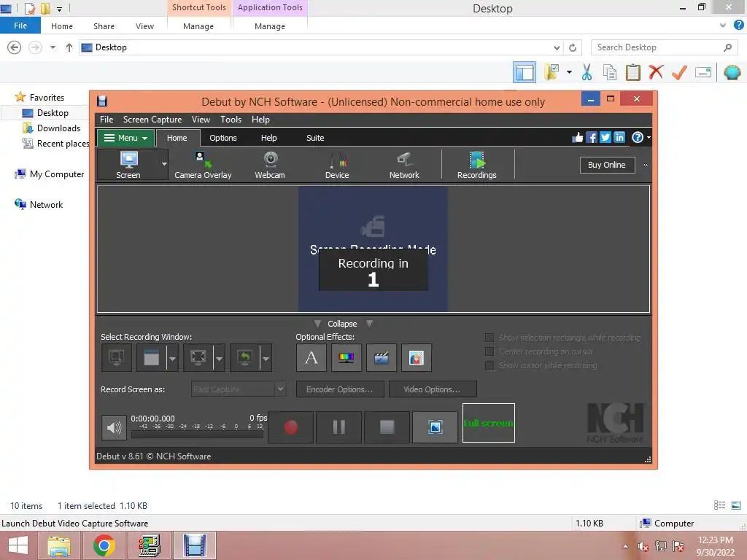
Task: Open the blue File tab in Explorer
Action: click(20, 26)
